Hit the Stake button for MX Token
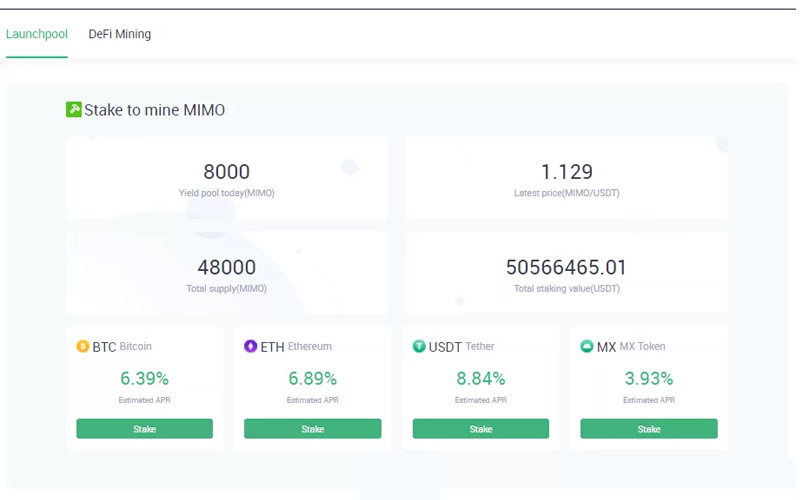Screen dimensions: 800x500 (649, 429)
